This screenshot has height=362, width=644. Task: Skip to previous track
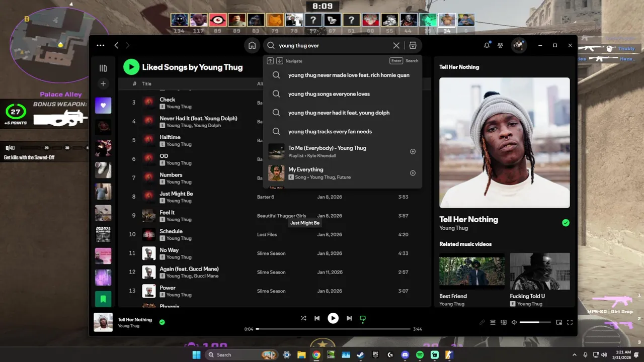317,318
